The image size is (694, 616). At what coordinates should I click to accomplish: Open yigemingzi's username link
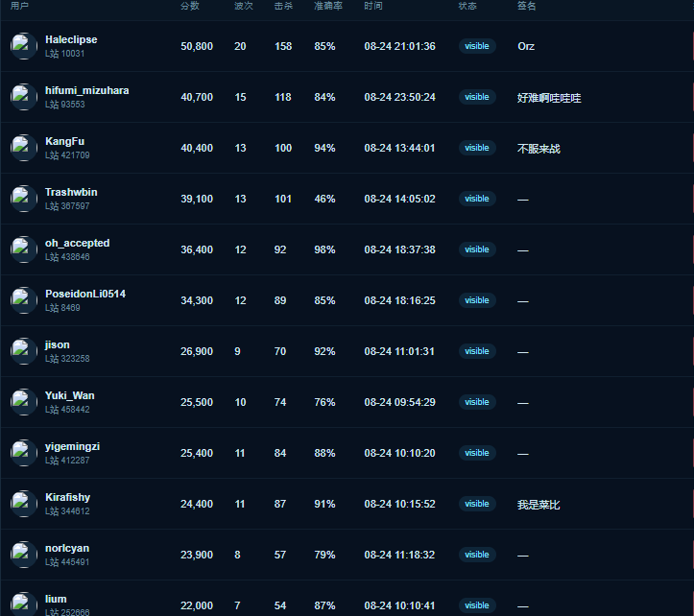72,446
